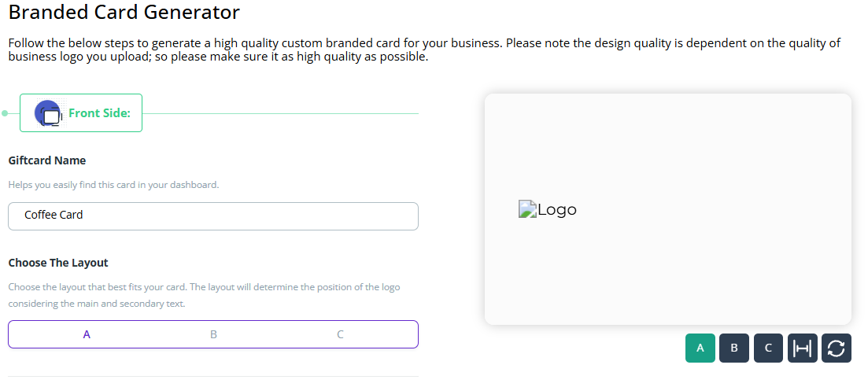
Task: Pick layout C in the layout selector
Action: (340, 334)
